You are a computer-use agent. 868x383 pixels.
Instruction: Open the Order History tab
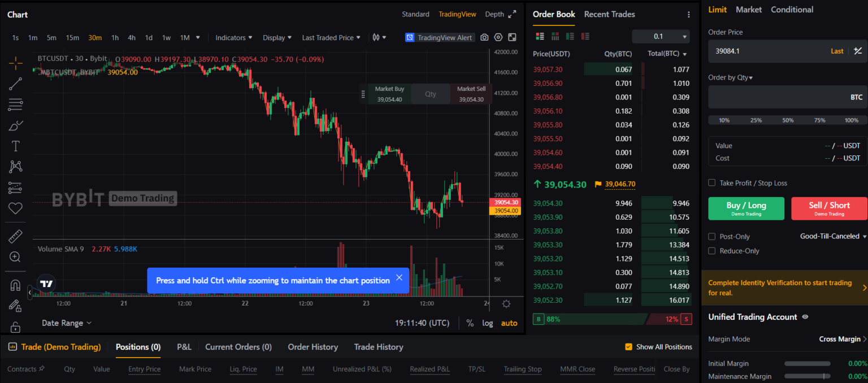point(313,347)
